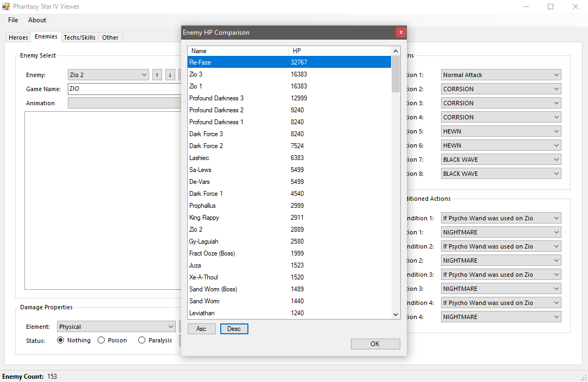Switch to the Other tab
Image resolution: width=588 pixels, height=382 pixels.
coord(110,37)
